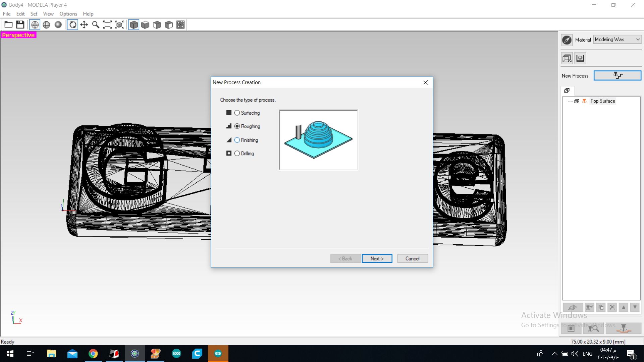Select the Finishing process option
Image resolution: width=644 pixels, height=362 pixels.
pos(237,140)
